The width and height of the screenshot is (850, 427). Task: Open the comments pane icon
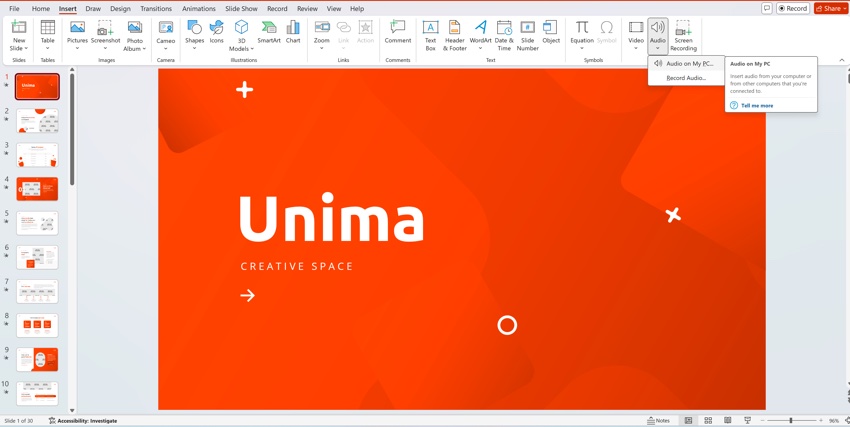pos(767,9)
